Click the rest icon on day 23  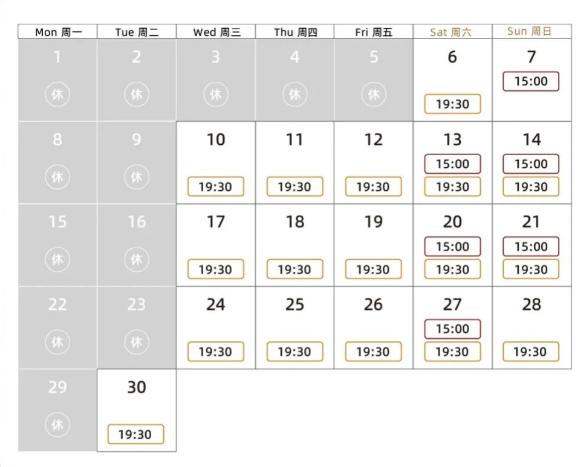(x=136, y=342)
